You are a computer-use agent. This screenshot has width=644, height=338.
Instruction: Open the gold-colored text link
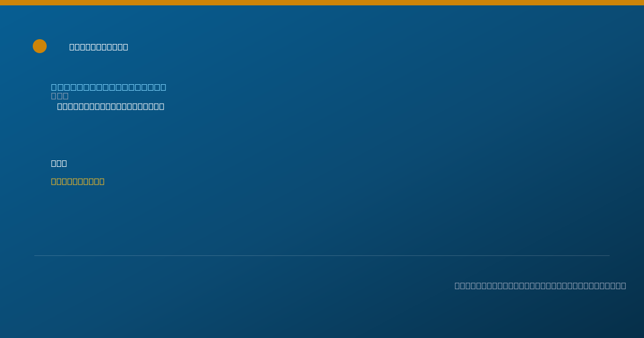click(78, 181)
